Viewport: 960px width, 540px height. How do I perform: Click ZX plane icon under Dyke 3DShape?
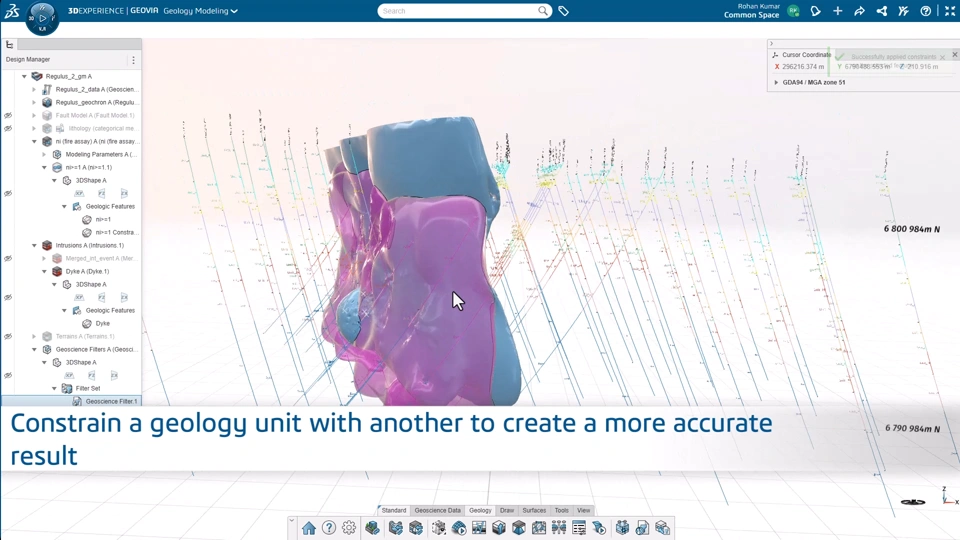124,298
